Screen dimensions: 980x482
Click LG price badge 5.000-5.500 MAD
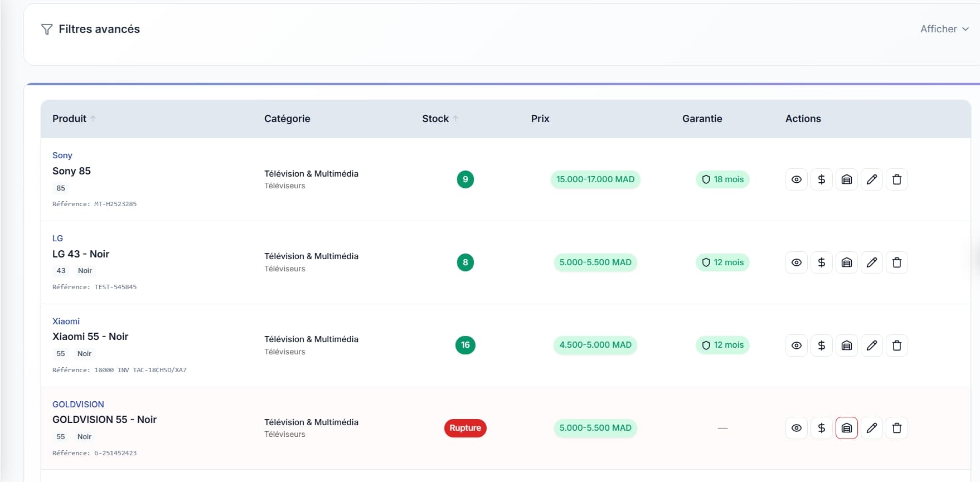pyautogui.click(x=595, y=262)
